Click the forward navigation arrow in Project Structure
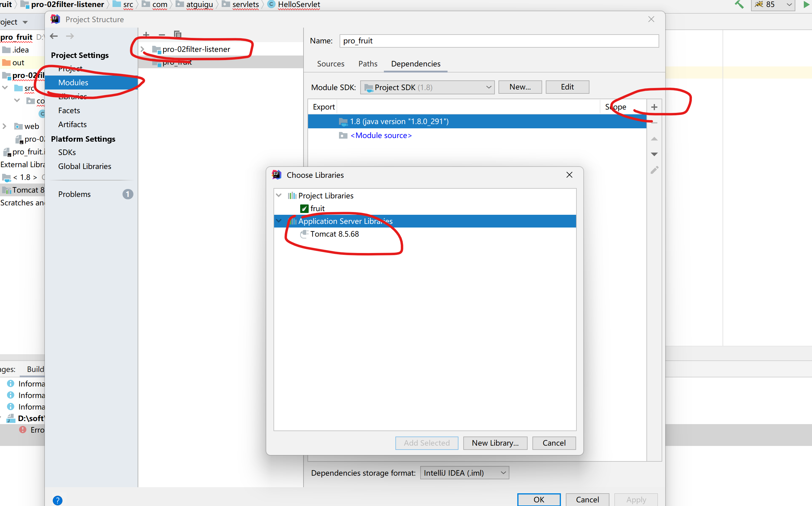The width and height of the screenshot is (812, 506). 70,36
